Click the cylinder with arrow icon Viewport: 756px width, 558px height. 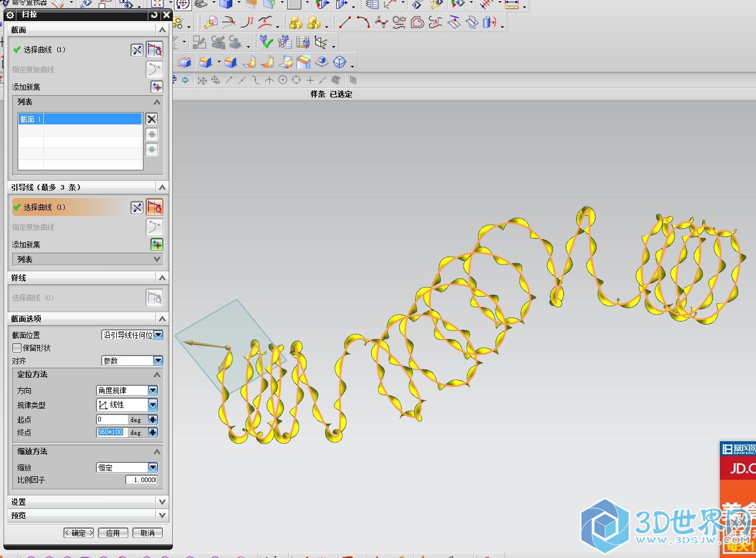489,22
